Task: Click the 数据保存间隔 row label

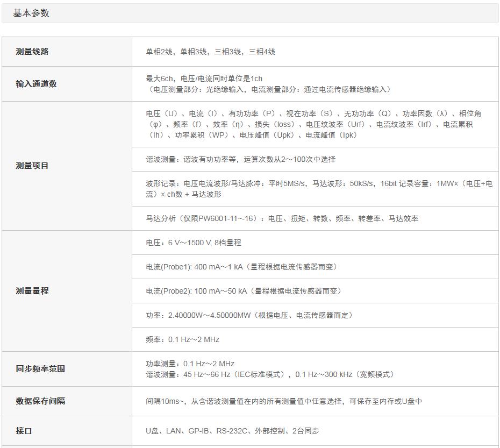Action: [40, 401]
